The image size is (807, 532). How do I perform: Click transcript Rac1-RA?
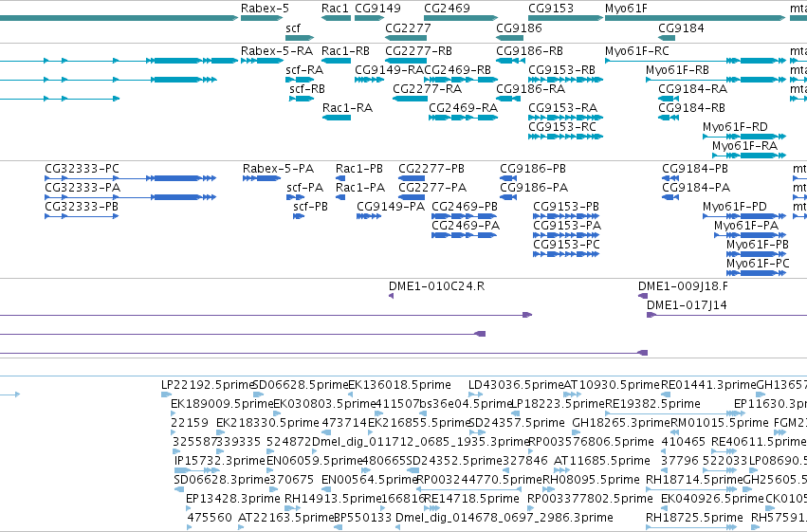click(347, 108)
